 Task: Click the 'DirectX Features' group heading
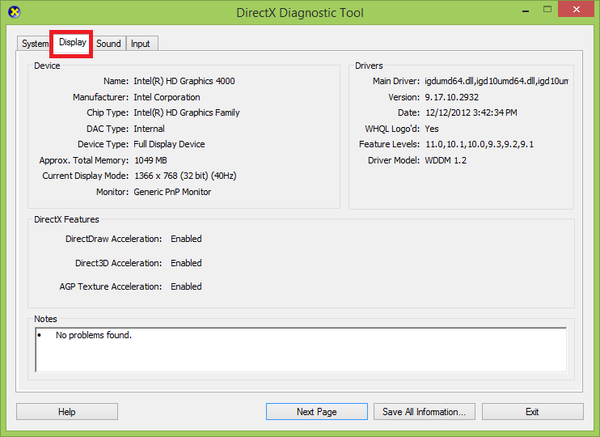pyautogui.click(x=67, y=220)
